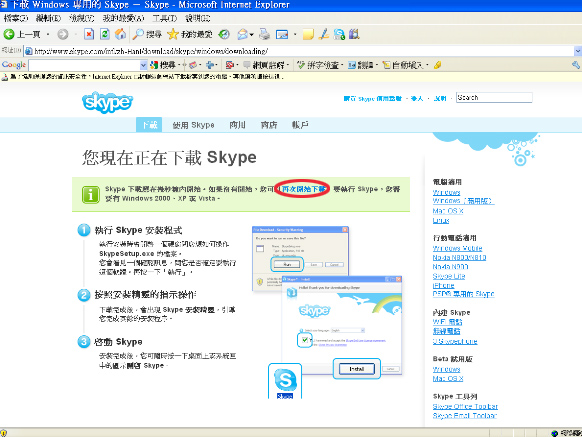Open the History clock icon

[x=224, y=35]
